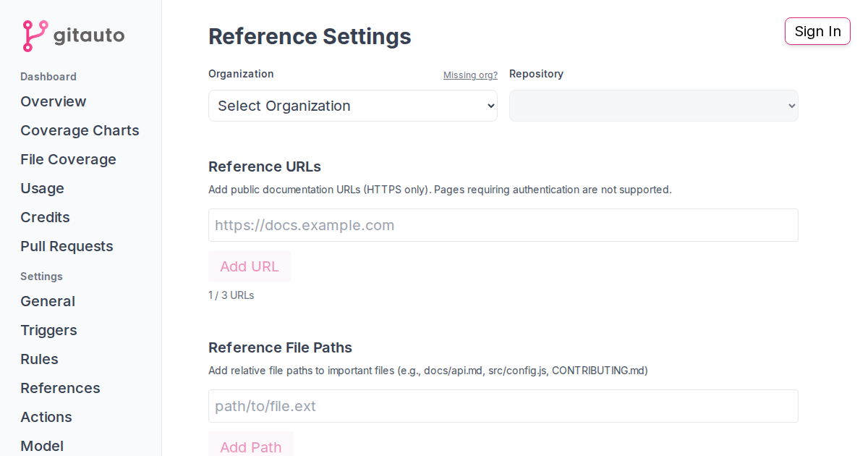Click the Reference Settings heading

pos(310,36)
